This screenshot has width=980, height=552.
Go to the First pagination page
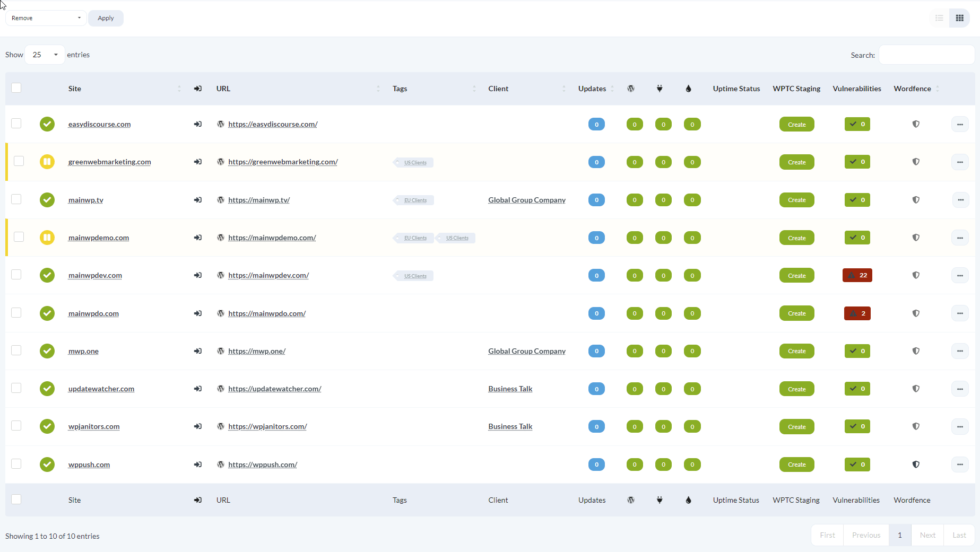[x=827, y=535]
